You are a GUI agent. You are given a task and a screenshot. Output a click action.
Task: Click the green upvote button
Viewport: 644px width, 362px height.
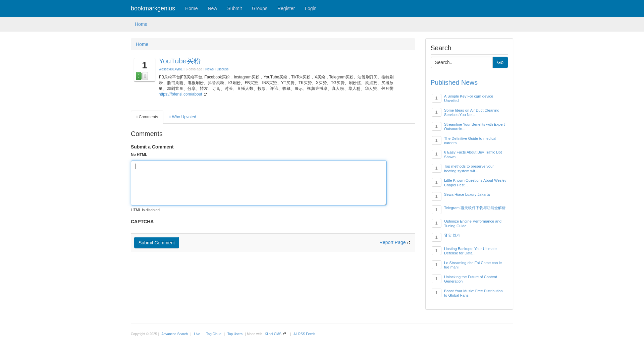[139, 76]
